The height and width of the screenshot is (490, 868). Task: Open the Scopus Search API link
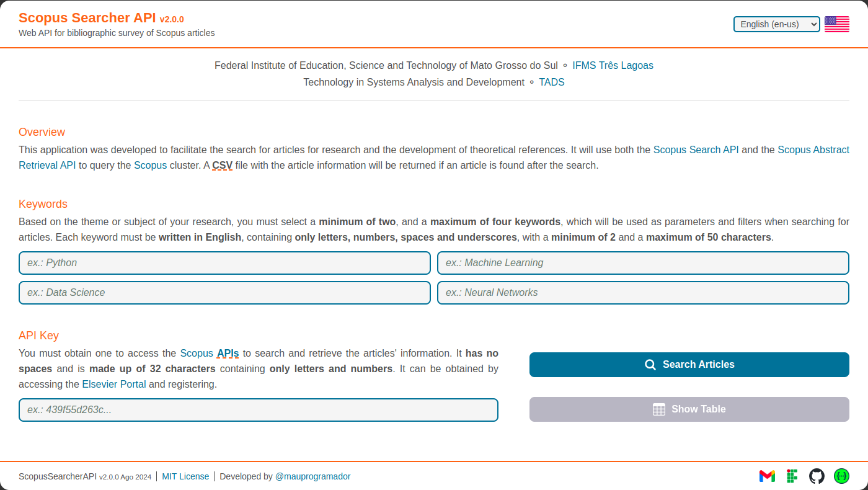(696, 149)
